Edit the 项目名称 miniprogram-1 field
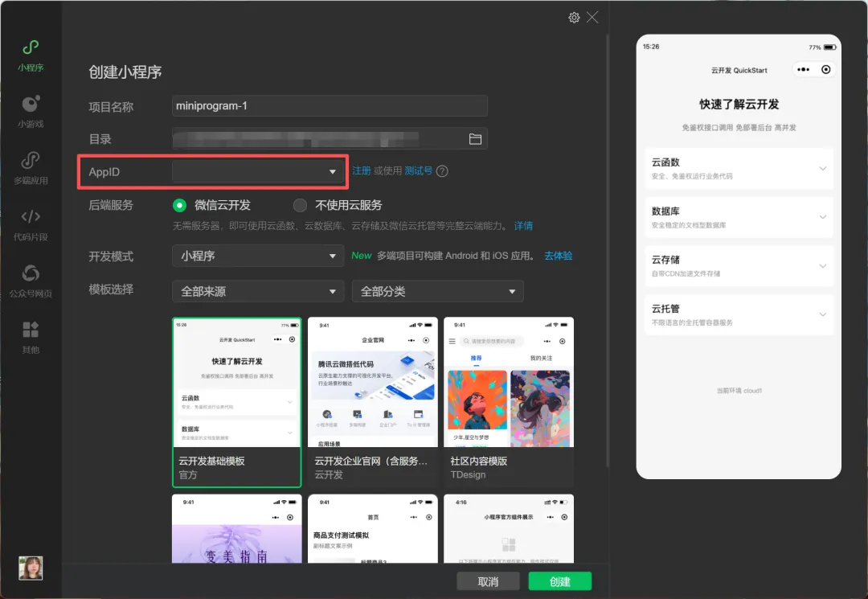Screen dimensions: 868x599 point(330,106)
